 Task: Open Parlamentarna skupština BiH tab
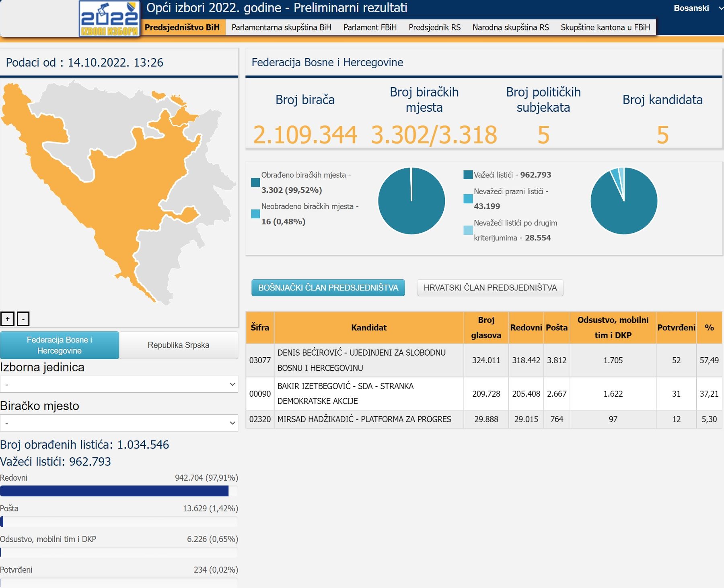pos(281,27)
